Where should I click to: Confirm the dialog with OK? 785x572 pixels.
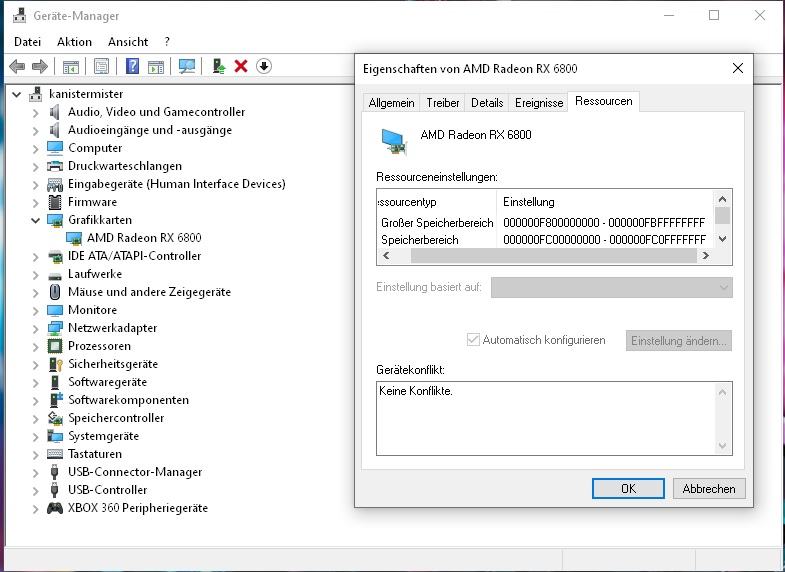pyautogui.click(x=628, y=488)
